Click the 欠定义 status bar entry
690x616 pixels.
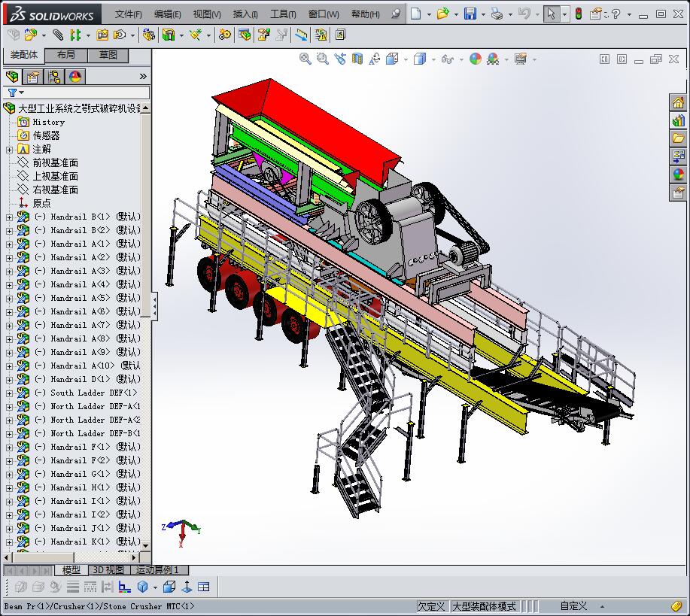(x=431, y=606)
